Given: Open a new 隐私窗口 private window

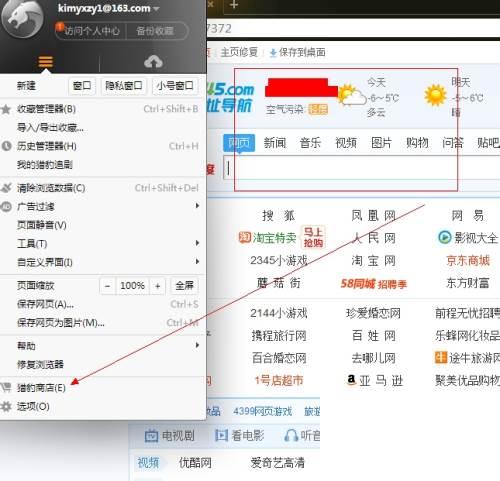Looking at the screenshot, I should [124, 86].
